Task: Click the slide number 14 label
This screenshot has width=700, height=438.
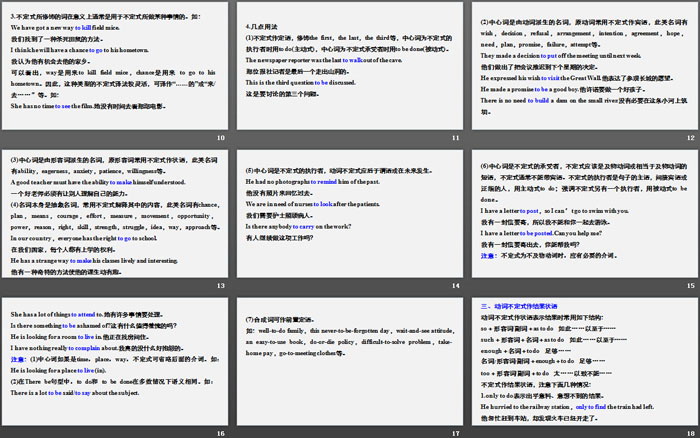Action: (x=456, y=286)
